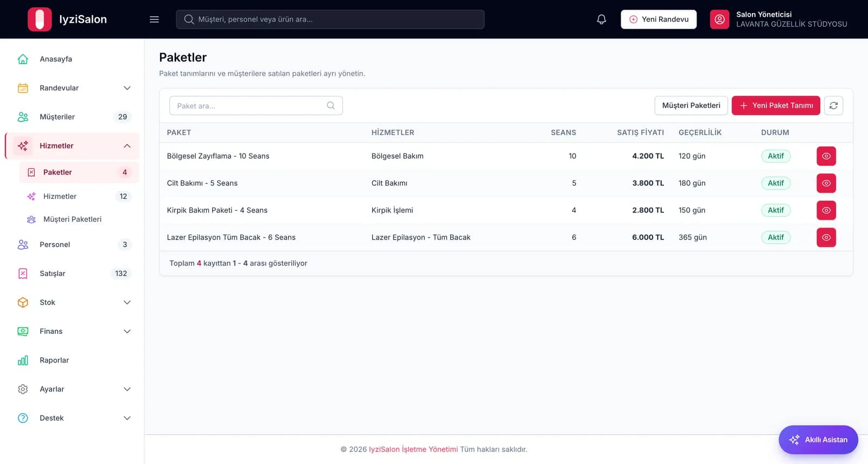
Task: Follow the IyziSalon İşletme Yönetimi footer link
Action: 413,449
